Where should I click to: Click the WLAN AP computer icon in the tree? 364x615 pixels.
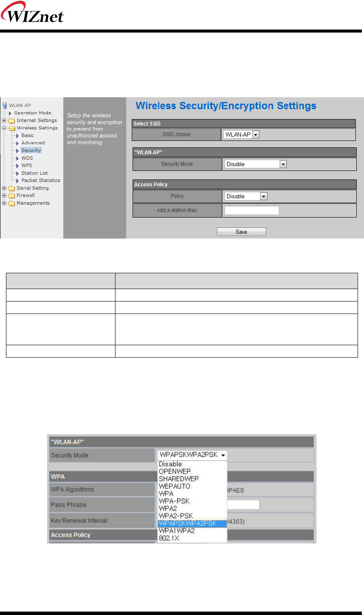5,105
